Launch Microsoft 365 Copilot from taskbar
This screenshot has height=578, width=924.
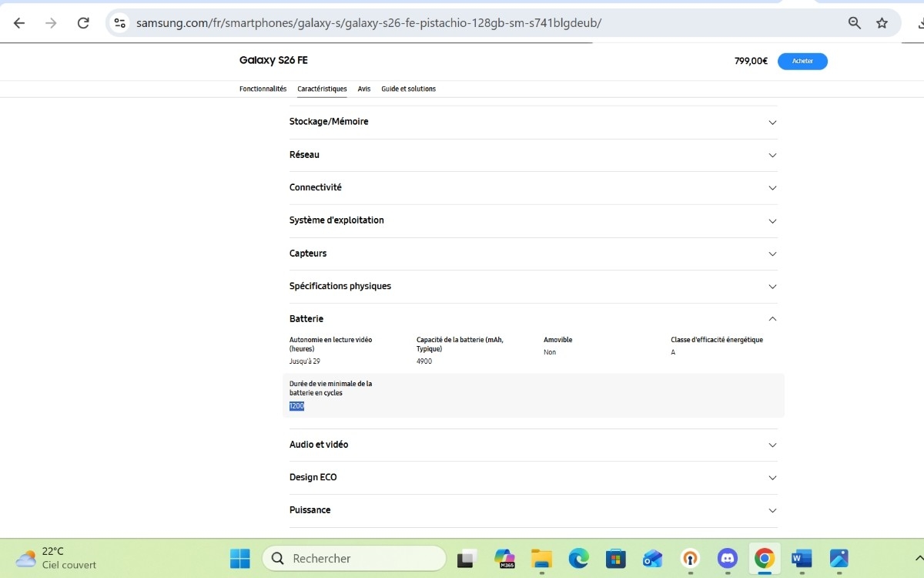click(504, 559)
